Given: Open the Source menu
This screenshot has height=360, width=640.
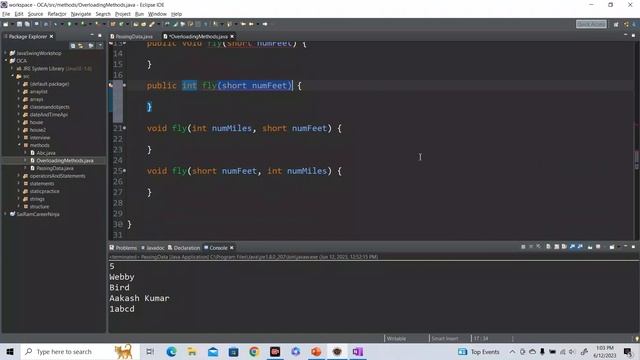Looking at the screenshot, I should (35, 14).
